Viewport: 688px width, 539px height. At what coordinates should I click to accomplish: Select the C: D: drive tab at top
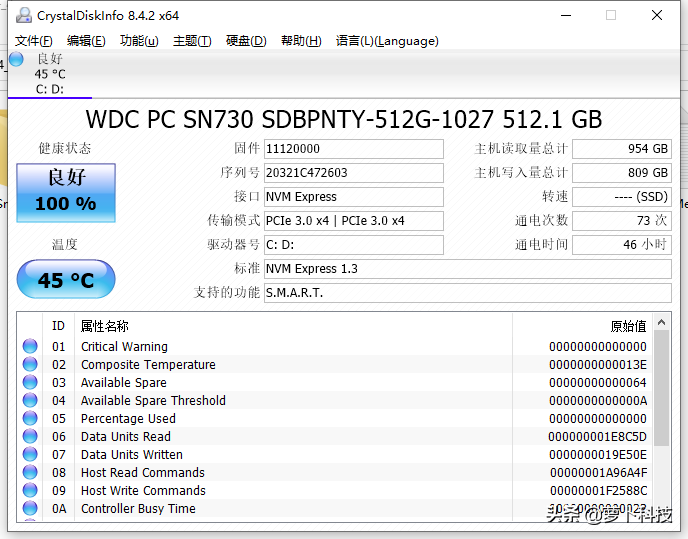point(50,74)
